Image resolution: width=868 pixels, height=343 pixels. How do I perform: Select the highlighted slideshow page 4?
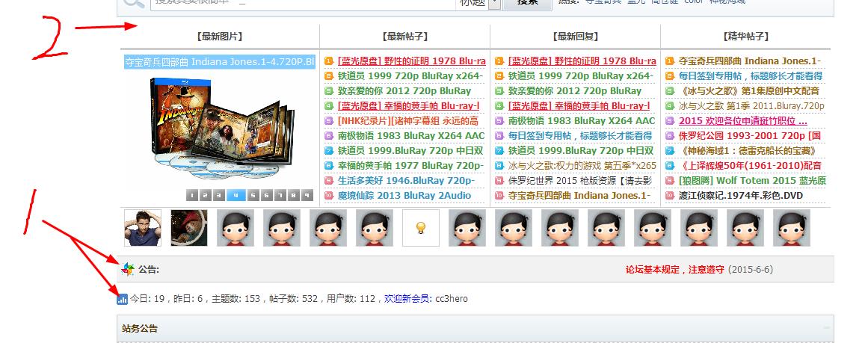tap(236, 195)
